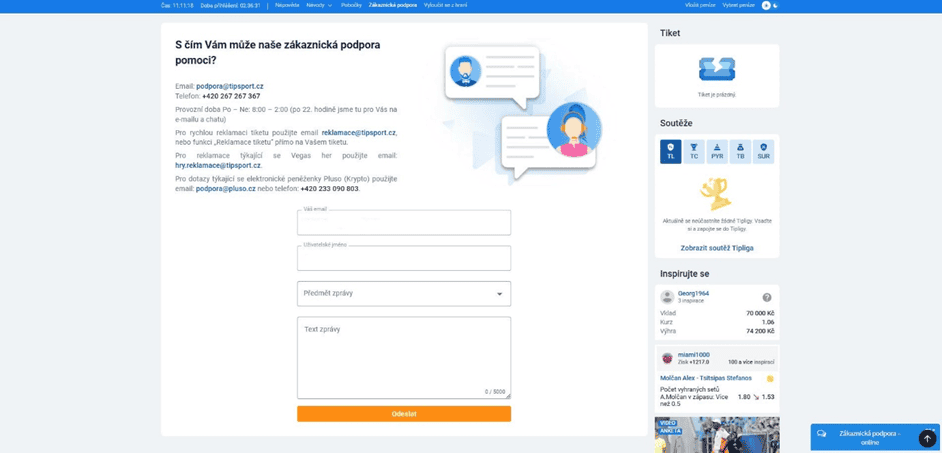Screen dimensions: 942x453
Task: Expand the Návody dropdown menu
Action: (319, 5)
